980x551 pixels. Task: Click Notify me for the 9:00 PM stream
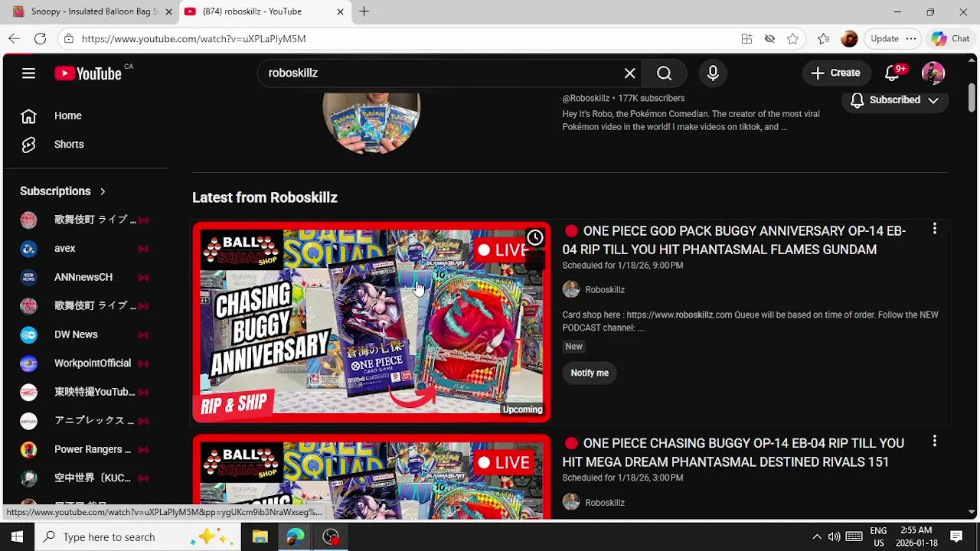click(x=590, y=373)
